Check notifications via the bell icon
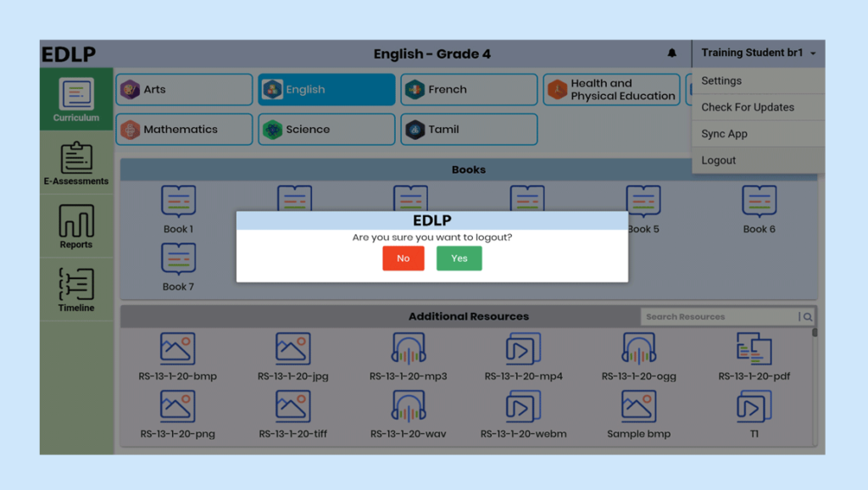 [672, 53]
